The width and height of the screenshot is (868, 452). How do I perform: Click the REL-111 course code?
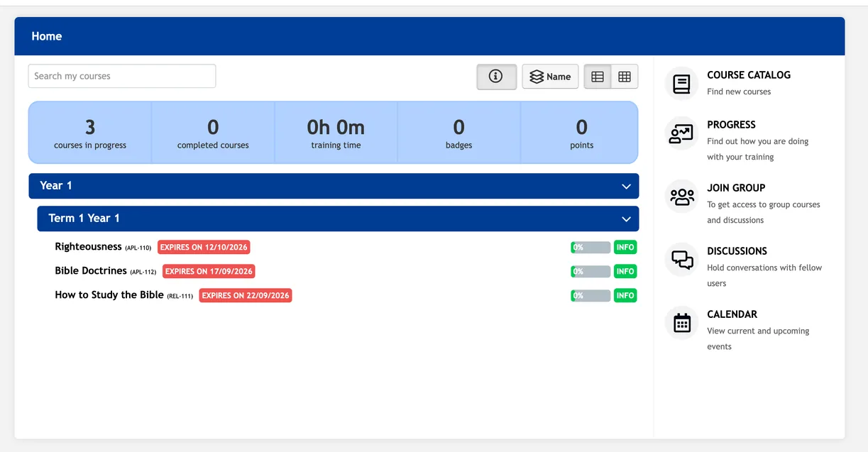pyautogui.click(x=180, y=297)
